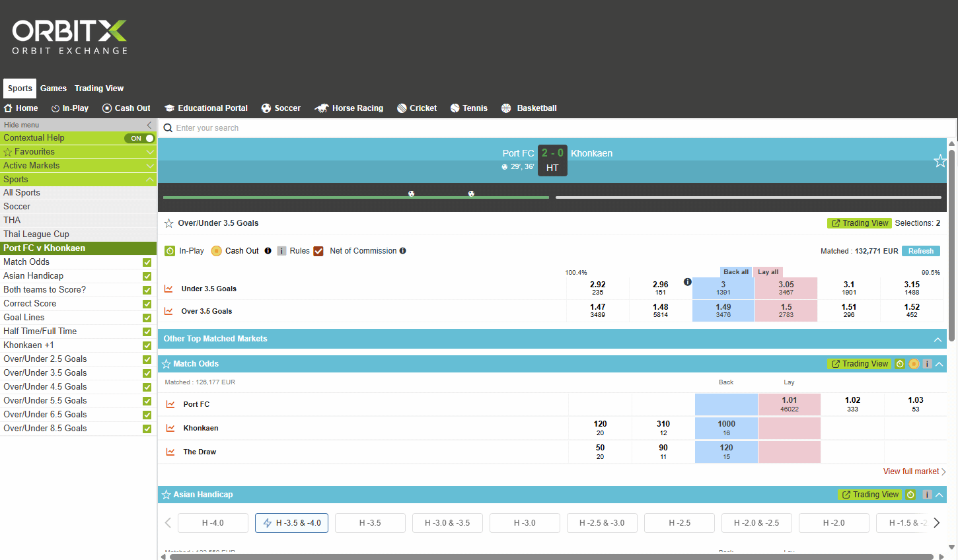Back Under 3.5 Goals at 3

[723, 289]
